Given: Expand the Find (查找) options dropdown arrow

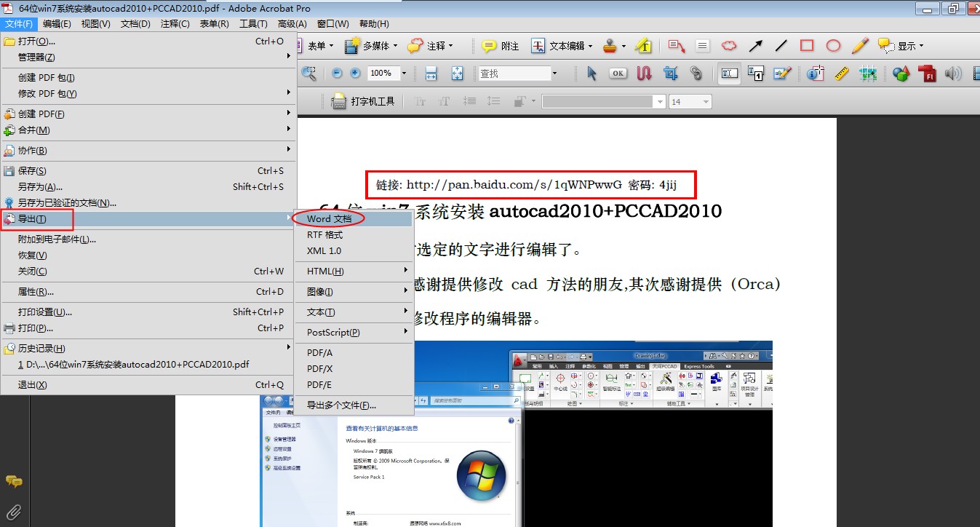Looking at the screenshot, I should (x=554, y=74).
